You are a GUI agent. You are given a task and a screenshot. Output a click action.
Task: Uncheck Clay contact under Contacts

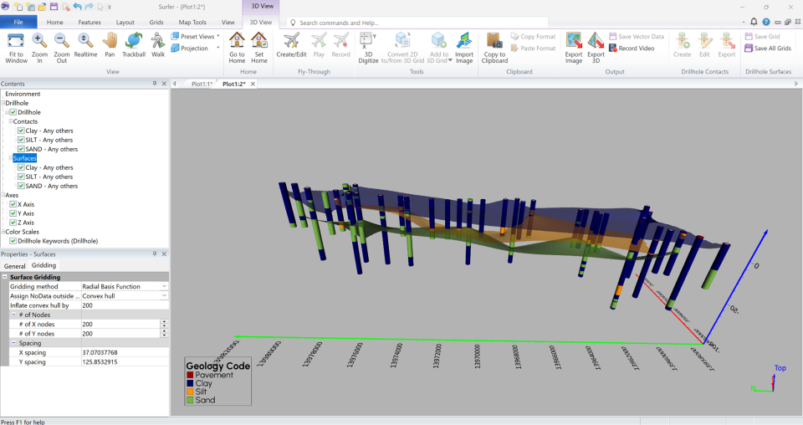[21, 131]
